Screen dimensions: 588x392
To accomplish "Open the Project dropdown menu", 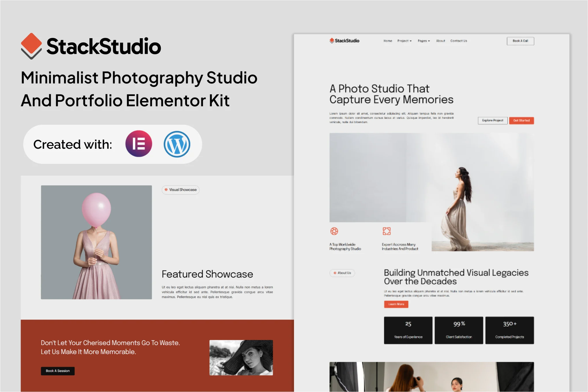I will 403,41.
